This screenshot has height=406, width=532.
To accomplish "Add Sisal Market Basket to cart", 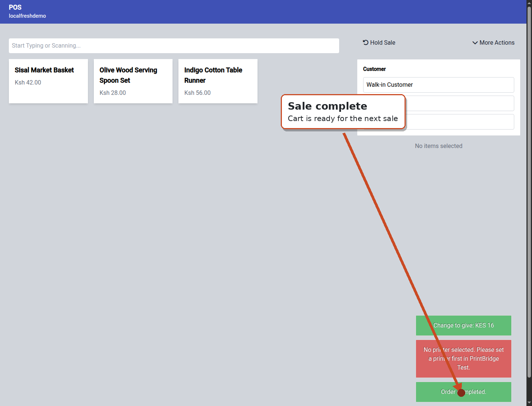I will click(x=48, y=81).
